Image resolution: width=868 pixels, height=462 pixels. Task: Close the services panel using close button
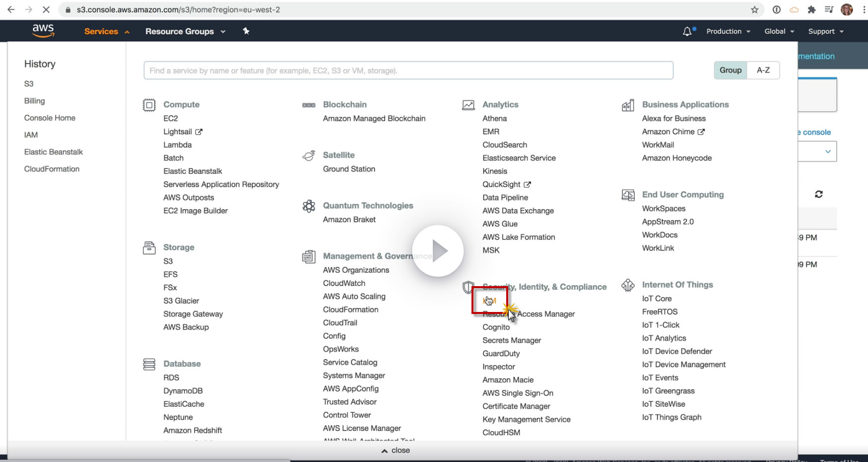396,451
